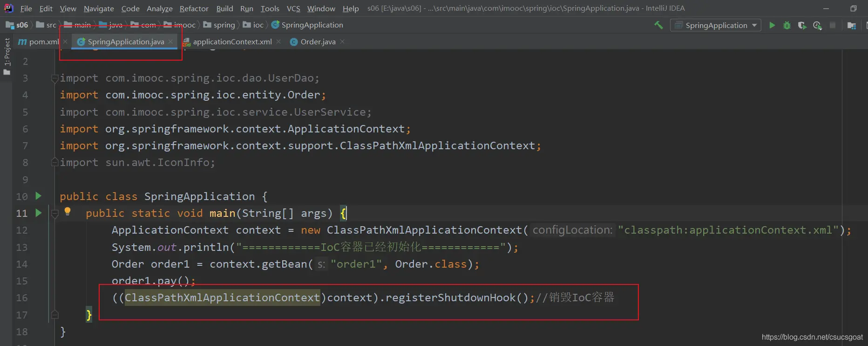Click line number 18 in the gutter
Viewport: 868px width, 346px height.
pos(22,332)
